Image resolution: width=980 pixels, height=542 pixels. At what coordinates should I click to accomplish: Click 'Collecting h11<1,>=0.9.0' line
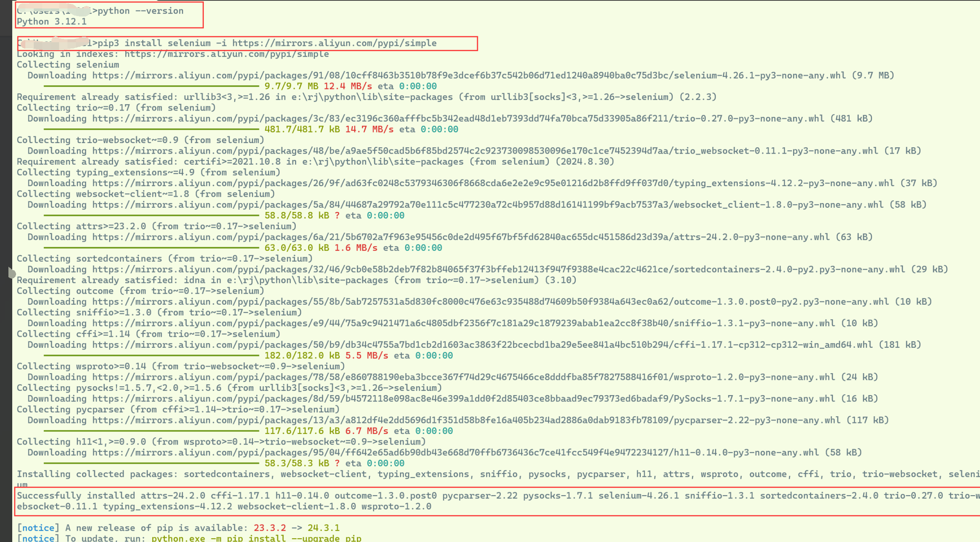tap(221, 442)
